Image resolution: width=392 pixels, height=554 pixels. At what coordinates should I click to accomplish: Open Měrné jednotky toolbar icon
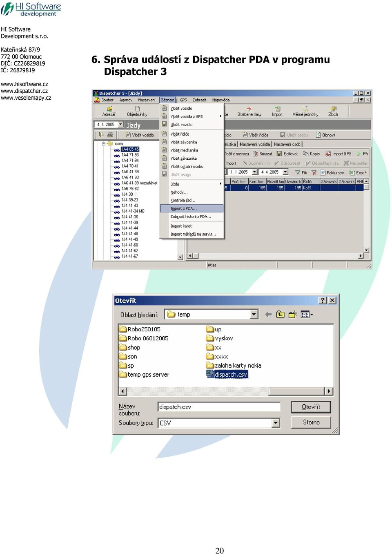305,111
